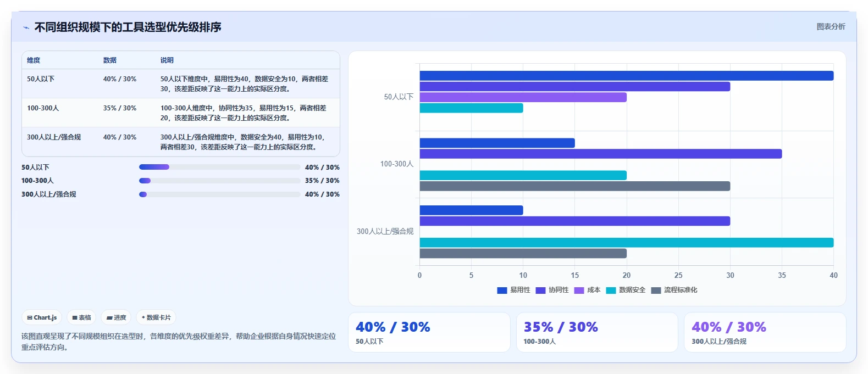Click the 100-300人 数据安全 teal bar
Screen dimensions: 868x374
click(523, 175)
